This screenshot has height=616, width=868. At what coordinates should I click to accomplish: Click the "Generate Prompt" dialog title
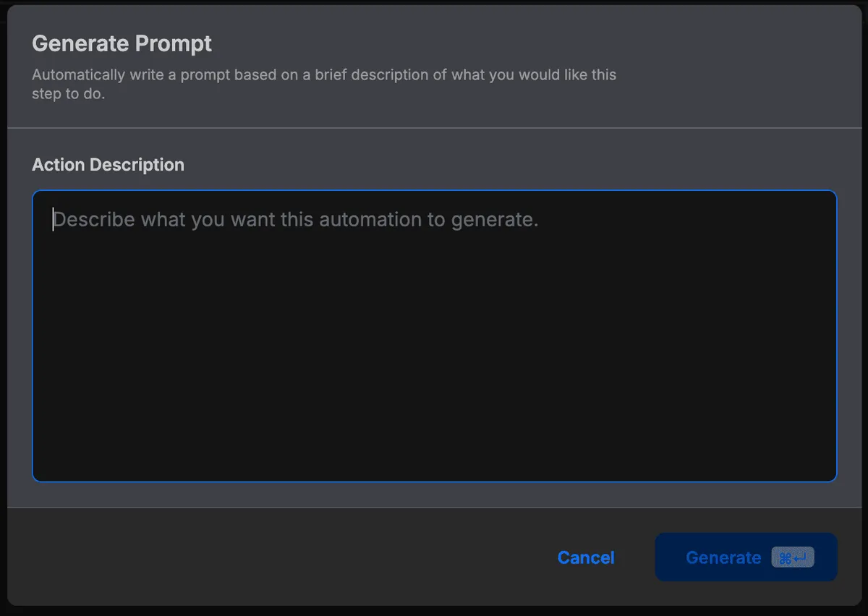tap(122, 43)
